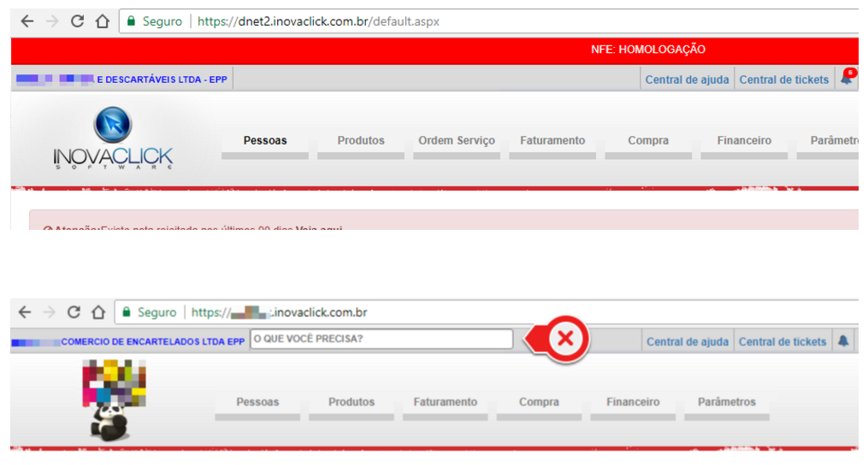
Task: Click home icon beside the default.aspx address
Action: pos(102,21)
